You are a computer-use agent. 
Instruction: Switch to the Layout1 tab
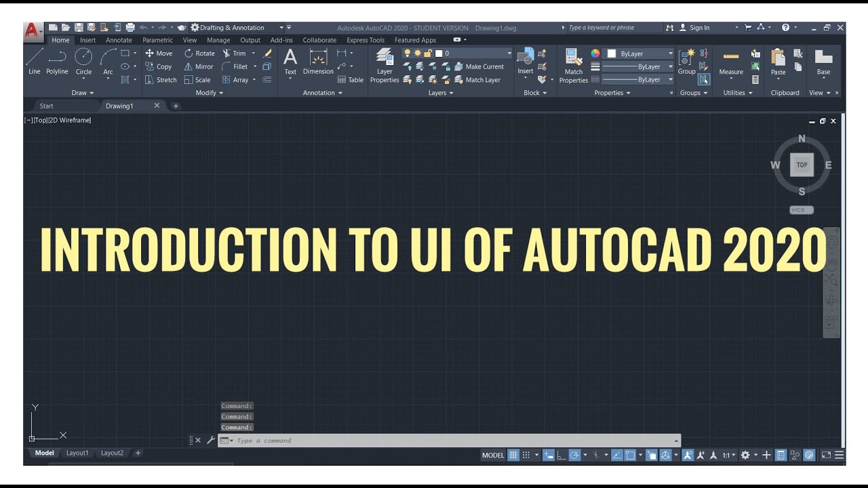pyautogui.click(x=77, y=453)
